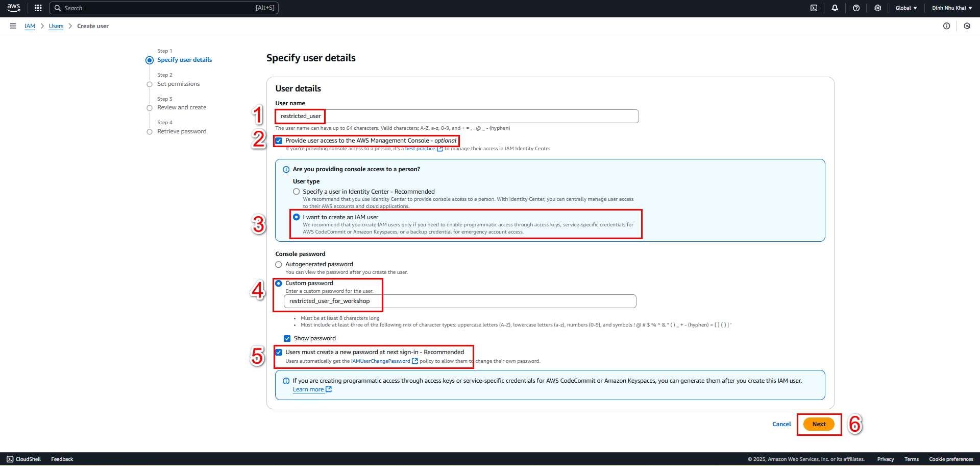Select Step 1 Specify user details
This screenshot has width=980, height=466.
(x=185, y=60)
